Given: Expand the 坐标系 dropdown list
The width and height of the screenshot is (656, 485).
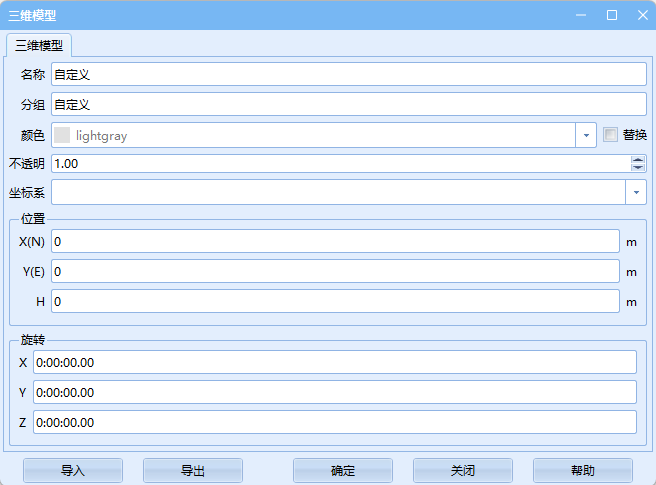Looking at the screenshot, I should (636, 192).
